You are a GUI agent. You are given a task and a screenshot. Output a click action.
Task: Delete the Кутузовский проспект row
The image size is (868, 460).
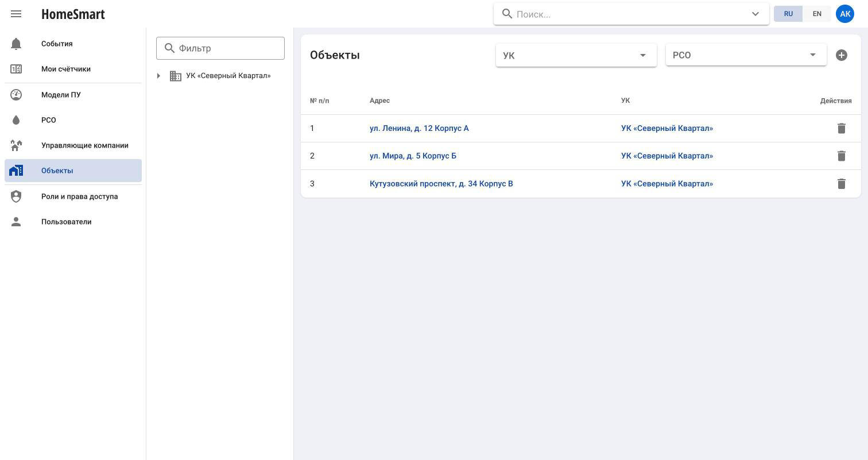click(842, 184)
